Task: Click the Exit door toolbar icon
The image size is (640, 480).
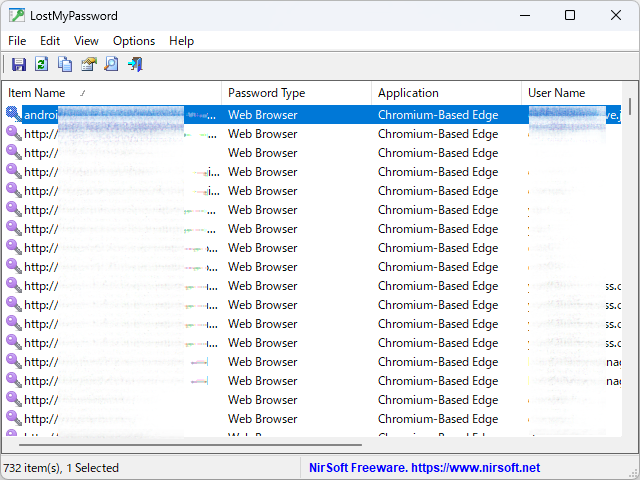Action: [x=135, y=65]
